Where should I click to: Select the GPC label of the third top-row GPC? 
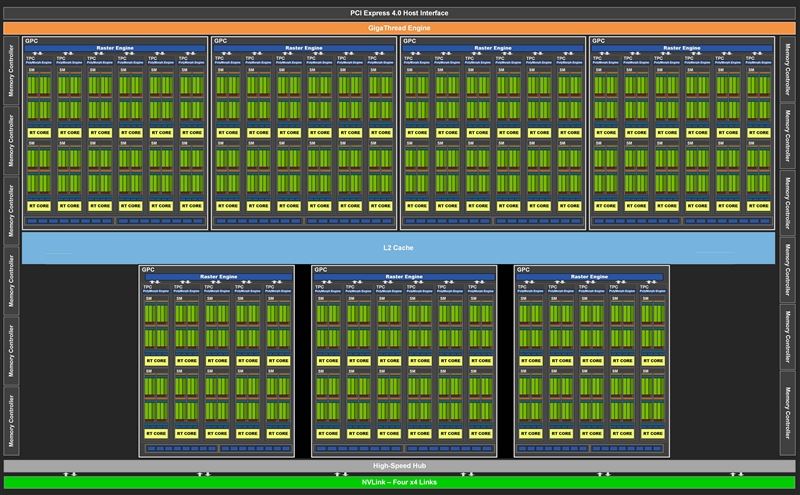(409, 41)
